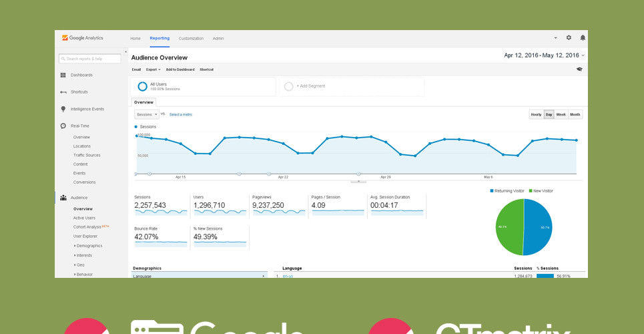This screenshot has height=334, width=644.
Task: Click the Email button
Action: [136, 69]
